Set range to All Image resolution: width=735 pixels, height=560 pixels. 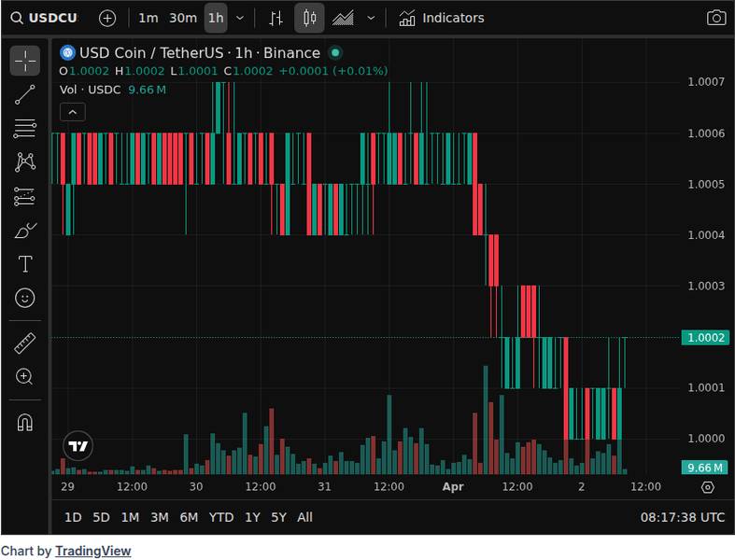point(304,517)
